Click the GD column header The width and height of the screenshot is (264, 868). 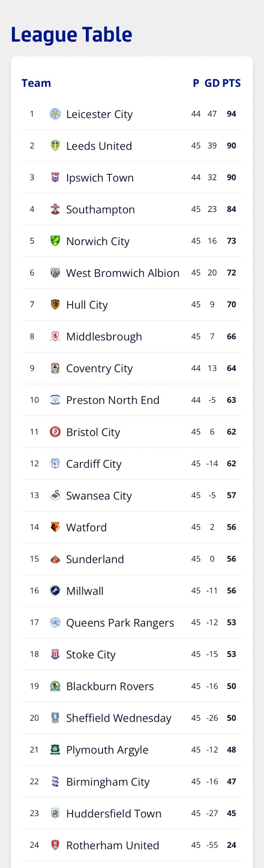pyautogui.click(x=212, y=83)
